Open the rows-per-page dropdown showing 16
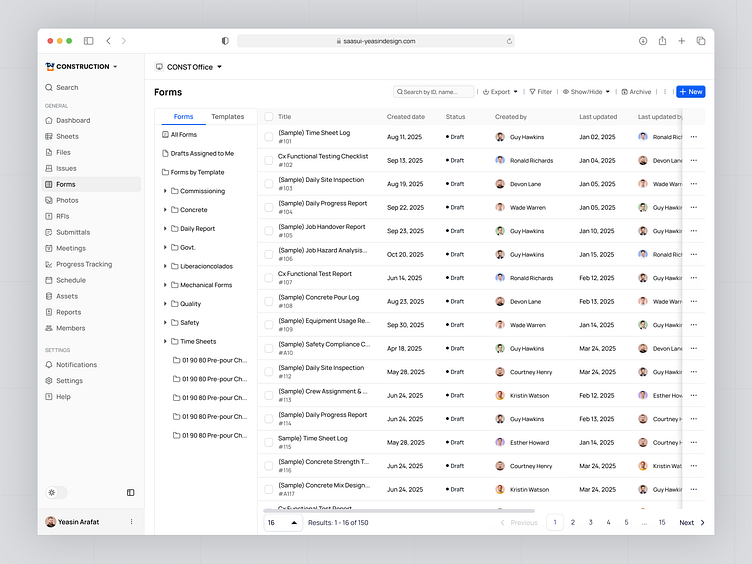The image size is (752, 564). coord(282,522)
